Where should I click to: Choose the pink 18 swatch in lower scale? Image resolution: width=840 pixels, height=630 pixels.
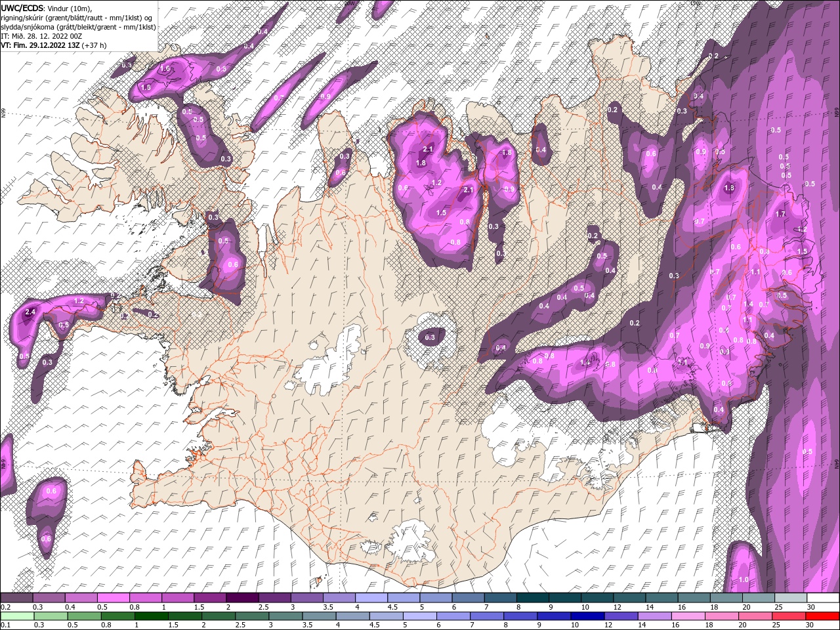click(721, 616)
